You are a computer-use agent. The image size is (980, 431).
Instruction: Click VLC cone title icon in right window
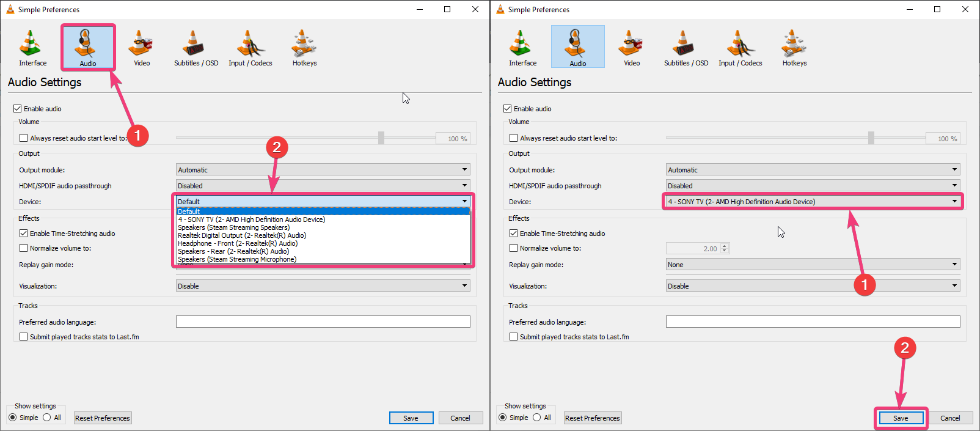coord(500,9)
